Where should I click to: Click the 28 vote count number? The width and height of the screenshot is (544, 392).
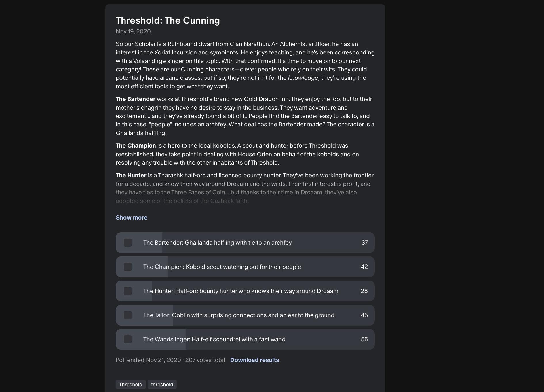[364, 291]
